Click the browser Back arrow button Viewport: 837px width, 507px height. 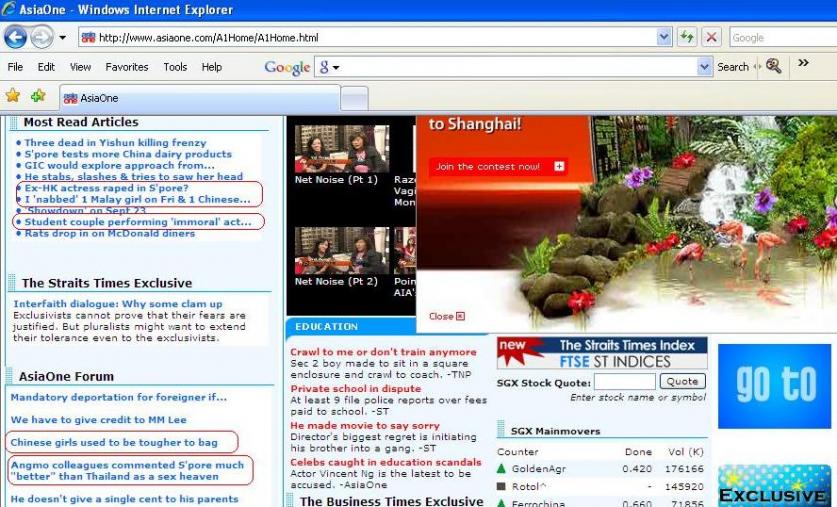tap(15, 37)
